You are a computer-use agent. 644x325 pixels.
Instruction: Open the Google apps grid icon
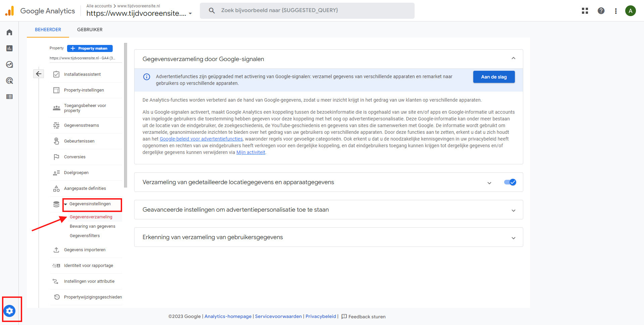pyautogui.click(x=585, y=11)
